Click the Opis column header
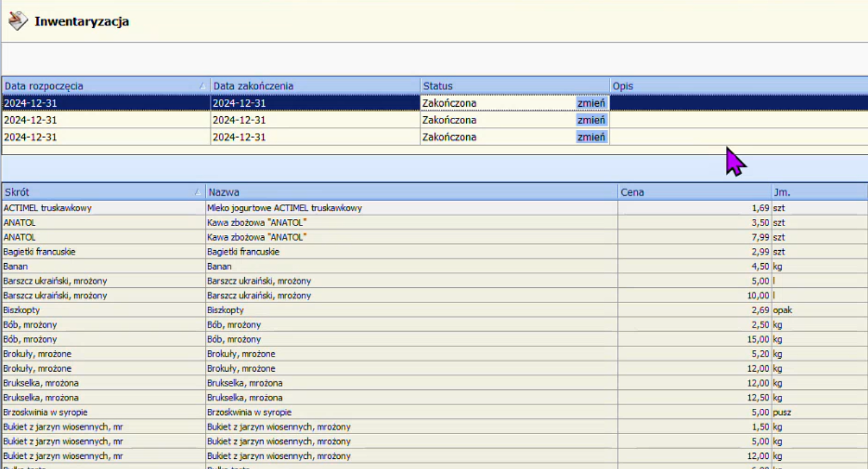This screenshot has height=469, width=868. click(x=738, y=86)
